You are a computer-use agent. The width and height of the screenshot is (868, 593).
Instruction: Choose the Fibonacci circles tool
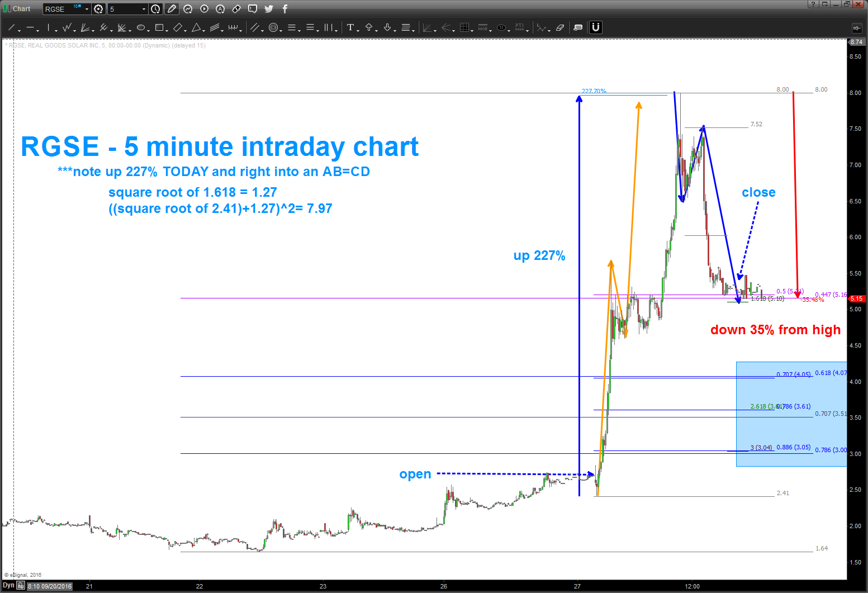(273, 27)
